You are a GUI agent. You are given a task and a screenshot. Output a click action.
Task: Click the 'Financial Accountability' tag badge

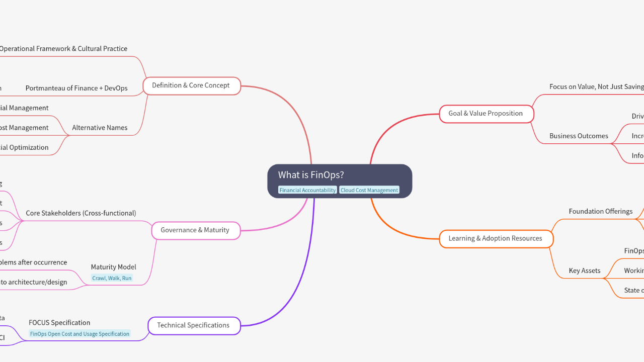(x=307, y=190)
